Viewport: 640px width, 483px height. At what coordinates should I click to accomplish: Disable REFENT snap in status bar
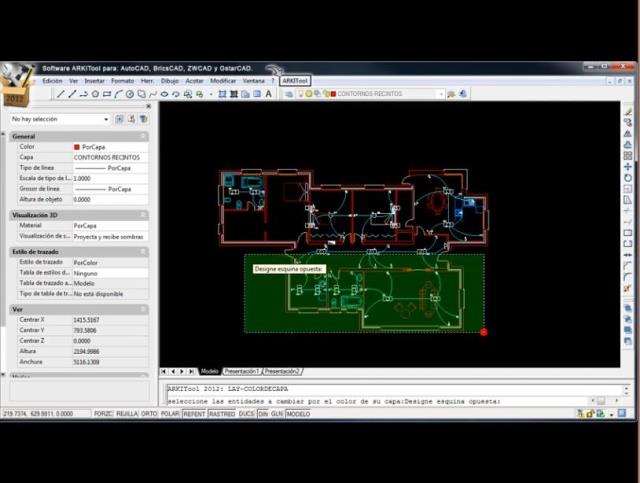pos(194,414)
